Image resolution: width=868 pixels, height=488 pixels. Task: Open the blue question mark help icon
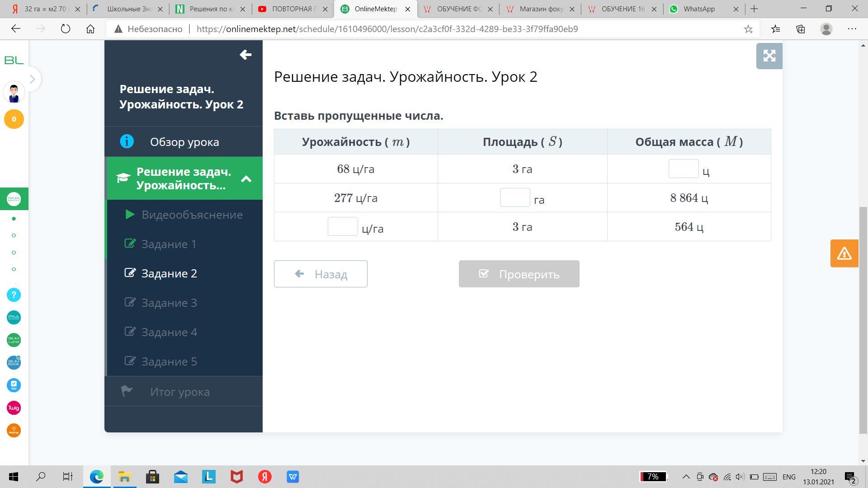coord(14,295)
